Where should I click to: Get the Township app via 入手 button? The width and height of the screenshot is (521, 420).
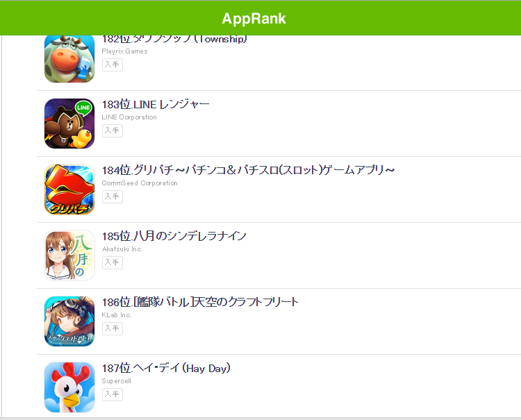coord(113,65)
